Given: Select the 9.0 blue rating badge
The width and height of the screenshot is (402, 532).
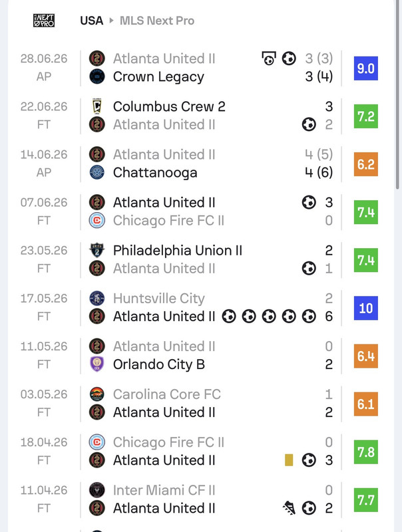Looking at the screenshot, I should pyautogui.click(x=365, y=68).
